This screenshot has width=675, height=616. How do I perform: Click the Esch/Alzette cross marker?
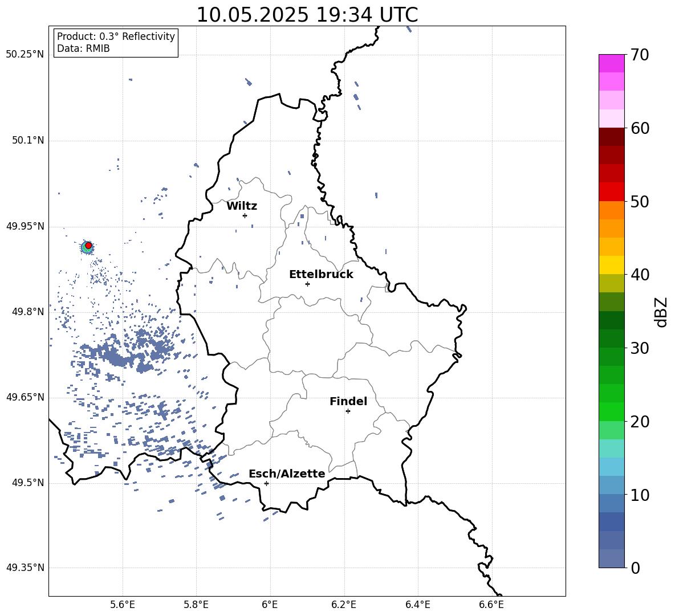(x=266, y=483)
